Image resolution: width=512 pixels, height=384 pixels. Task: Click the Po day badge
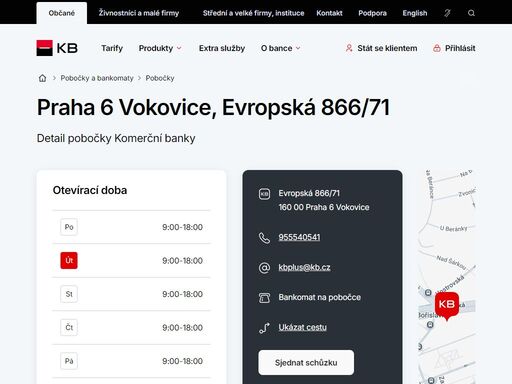69,227
